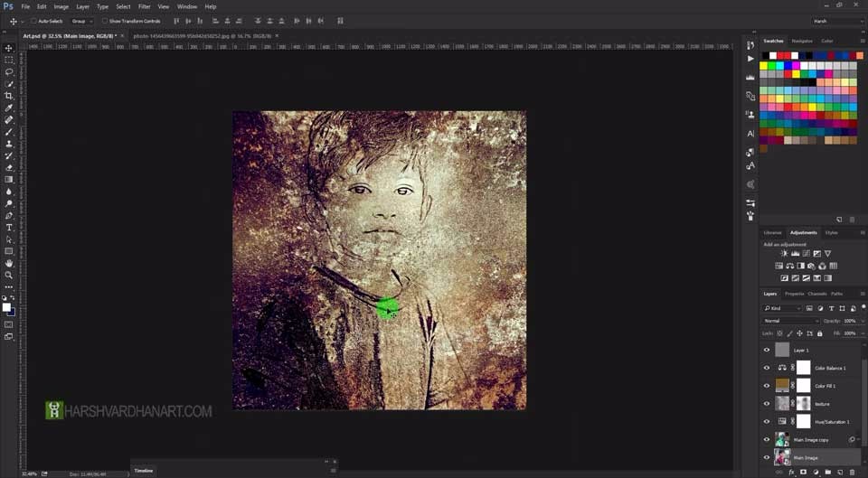This screenshot has height=478, width=868.
Task: Switch to the Channels tab
Action: (817, 294)
